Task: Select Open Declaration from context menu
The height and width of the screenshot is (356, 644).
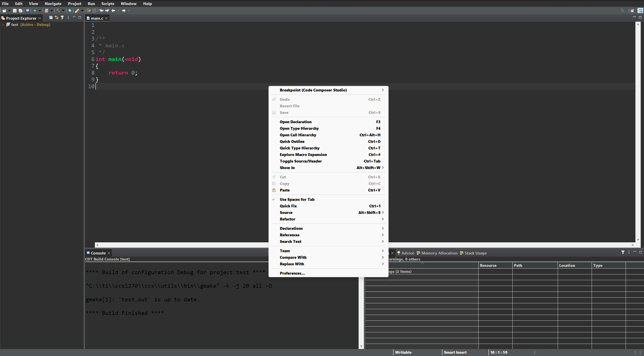Action: click(296, 122)
